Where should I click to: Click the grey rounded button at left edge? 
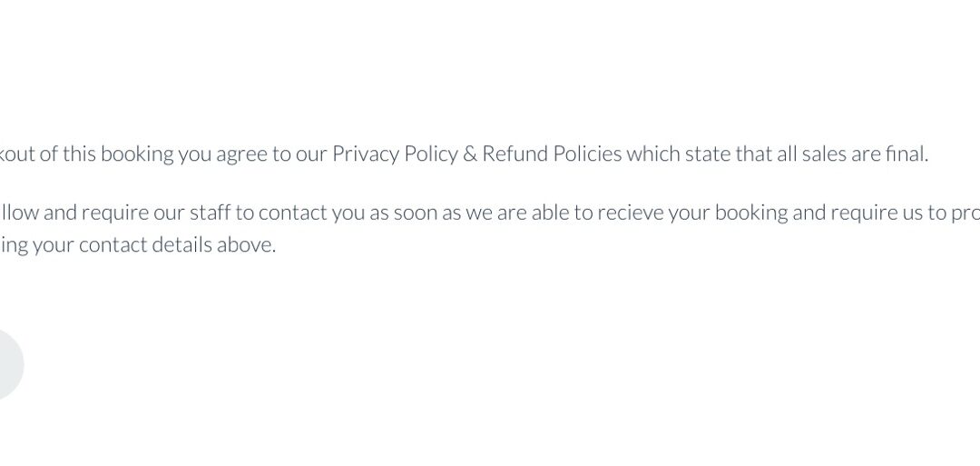(x=9, y=364)
